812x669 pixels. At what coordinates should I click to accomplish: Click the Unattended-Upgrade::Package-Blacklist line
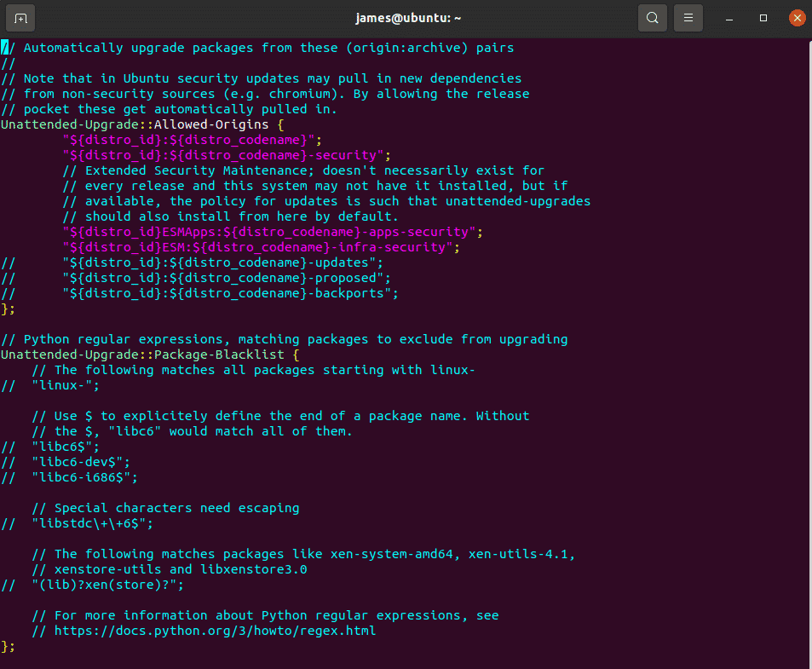[x=150, y=355]
